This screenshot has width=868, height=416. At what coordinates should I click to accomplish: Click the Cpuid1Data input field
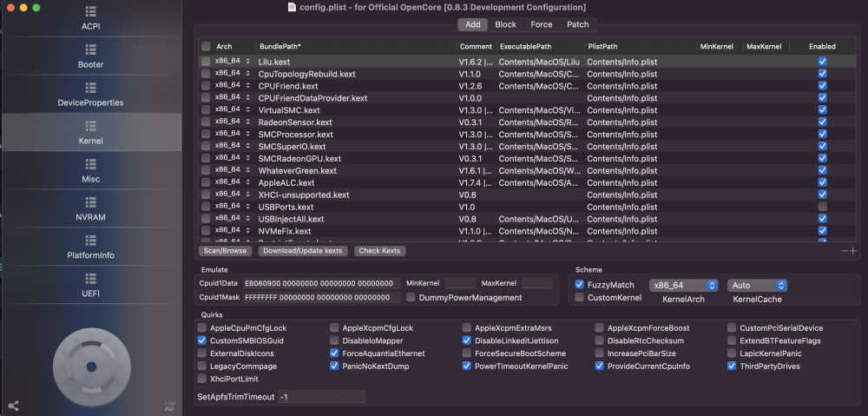point(322,284)
